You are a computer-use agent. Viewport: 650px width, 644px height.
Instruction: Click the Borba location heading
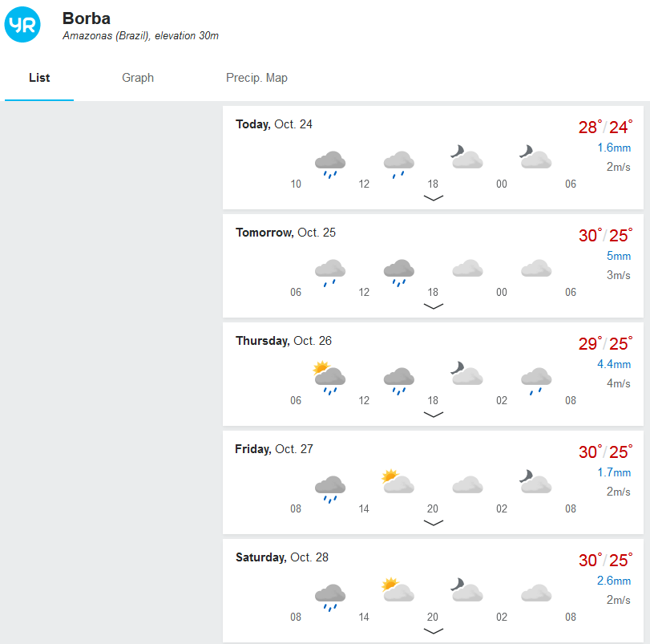coord(87,18)
